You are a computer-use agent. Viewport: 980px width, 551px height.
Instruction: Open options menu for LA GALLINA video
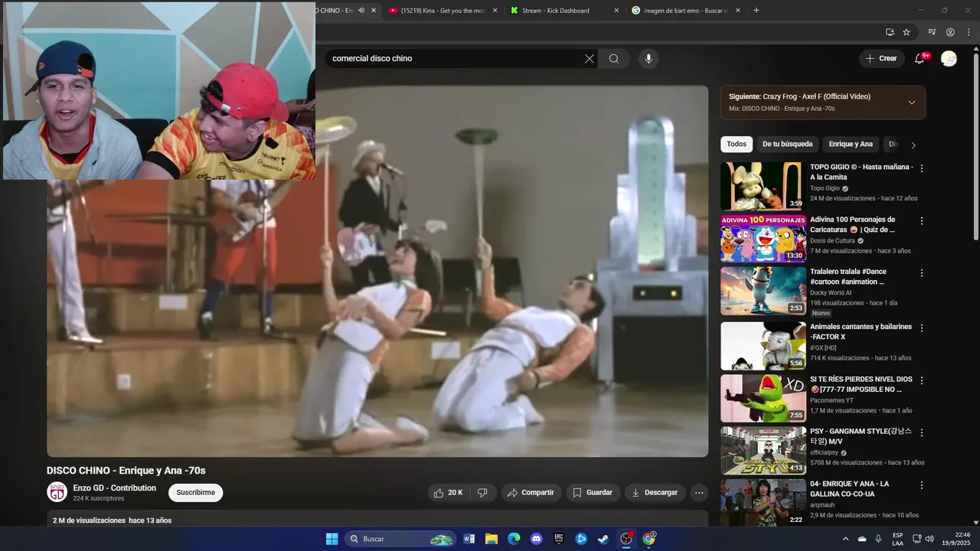(922, 485)
